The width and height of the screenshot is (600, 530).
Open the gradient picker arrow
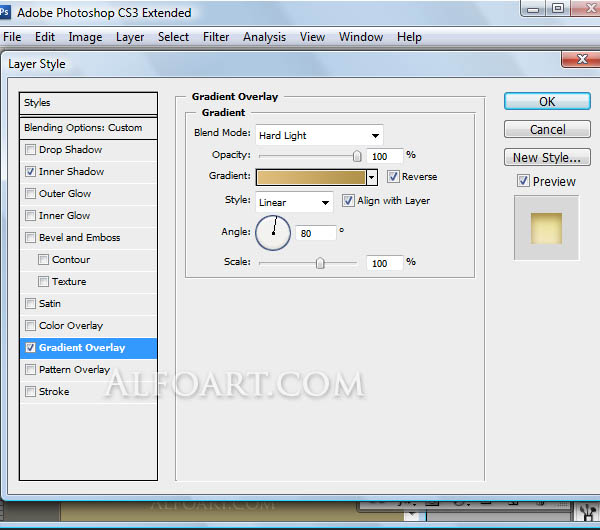click(x=372, y=177)
